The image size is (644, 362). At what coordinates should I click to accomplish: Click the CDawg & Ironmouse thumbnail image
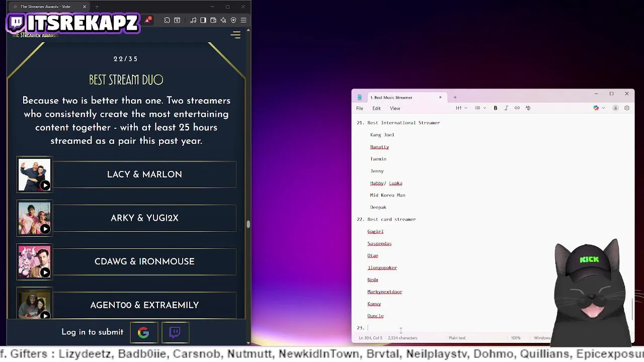[34, 261]
